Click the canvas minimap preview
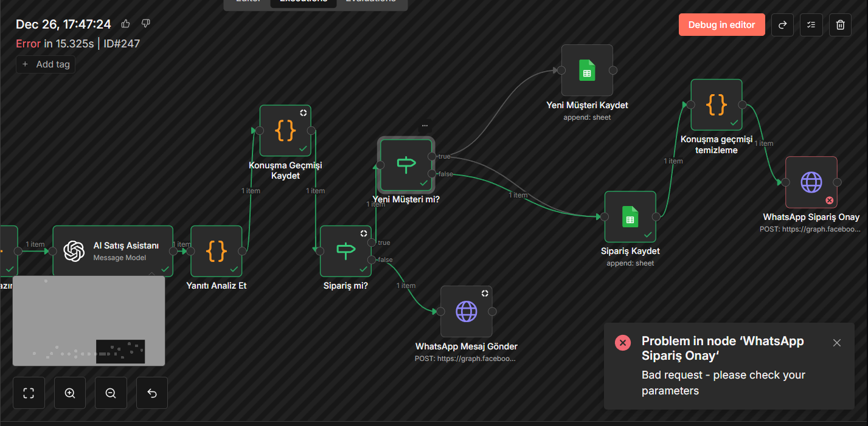The width and height of the screenshot is (868, 426). point(89,321)
